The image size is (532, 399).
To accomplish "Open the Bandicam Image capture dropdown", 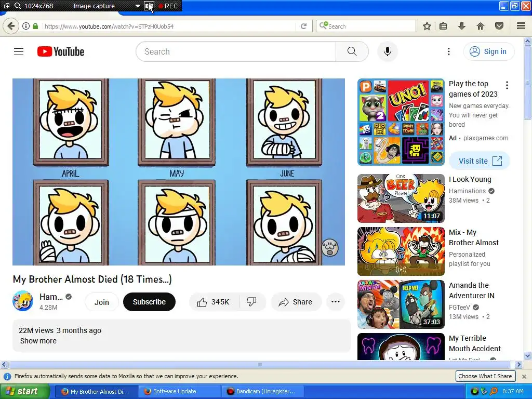I will tap(137, 6).
